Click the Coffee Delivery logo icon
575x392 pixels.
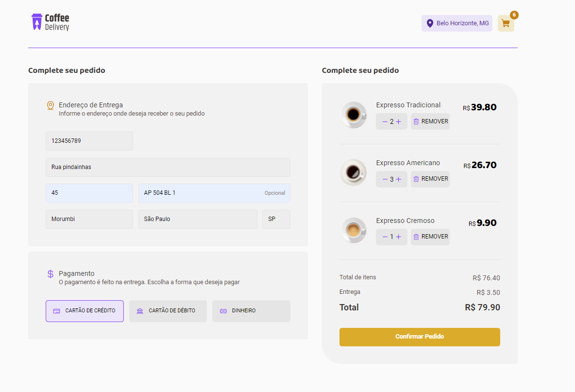38,22
